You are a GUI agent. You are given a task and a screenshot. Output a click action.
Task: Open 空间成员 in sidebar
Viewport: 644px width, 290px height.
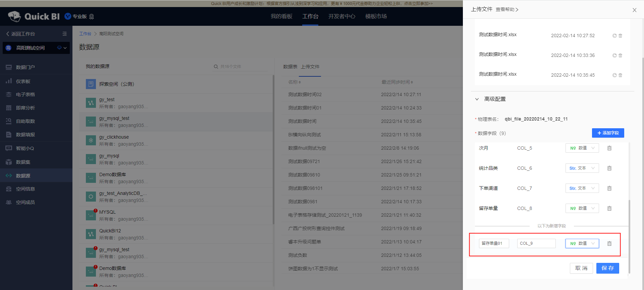[36, 202]
